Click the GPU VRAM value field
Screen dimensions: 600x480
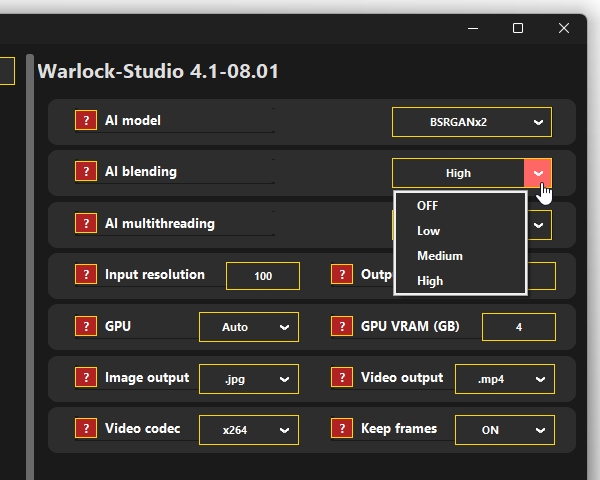tap(518, 327)
